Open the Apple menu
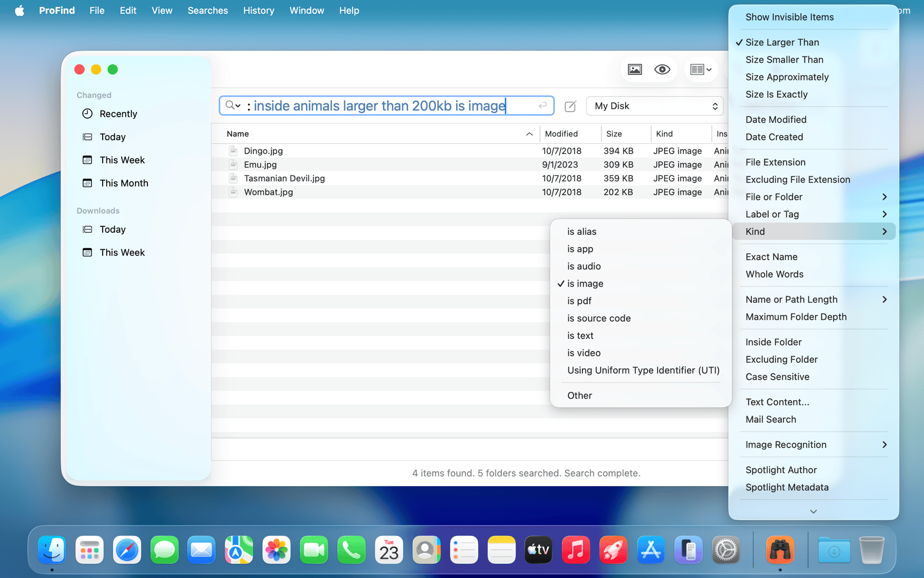The width and height of the screenshot is (924, 578). coord(20,10)
